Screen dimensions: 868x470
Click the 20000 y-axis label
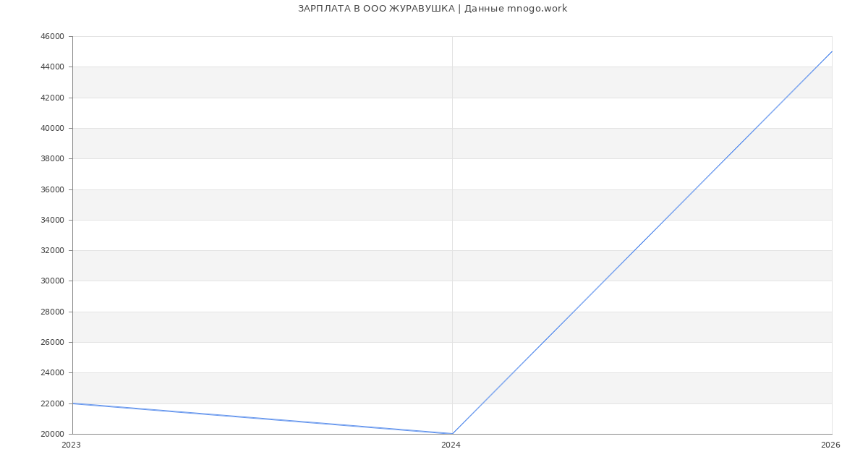52,434
